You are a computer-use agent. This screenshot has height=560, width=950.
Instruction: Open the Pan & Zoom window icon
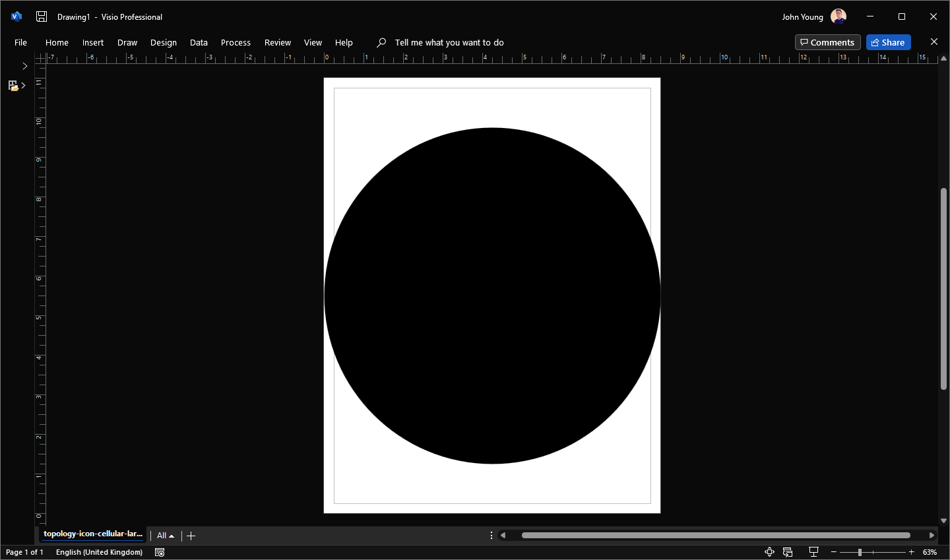click(x=769, y=552)
